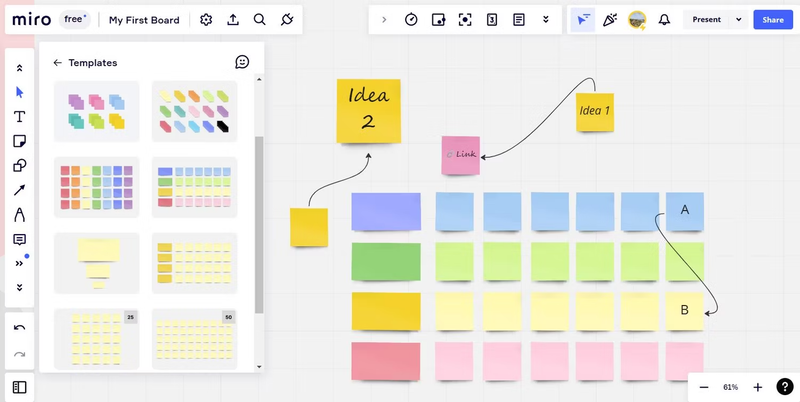Open the help question mark
Screen dimensions: 800x402
point(785,387)
